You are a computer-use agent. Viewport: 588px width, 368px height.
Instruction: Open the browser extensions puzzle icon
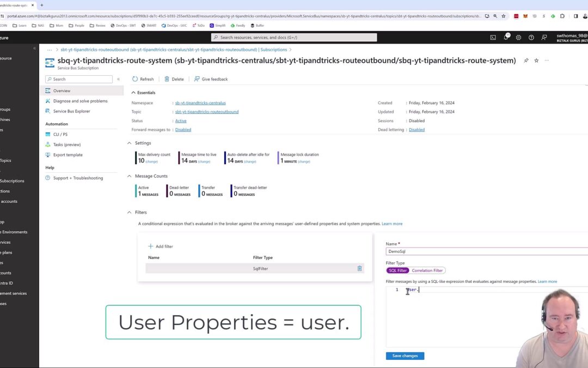(x=562, y=16)
